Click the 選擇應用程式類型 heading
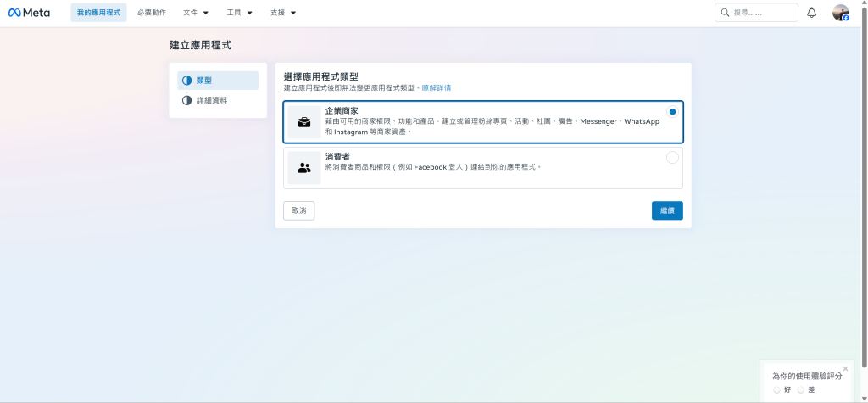Screen dimensions: 868x403 click(x=321, y=76)
